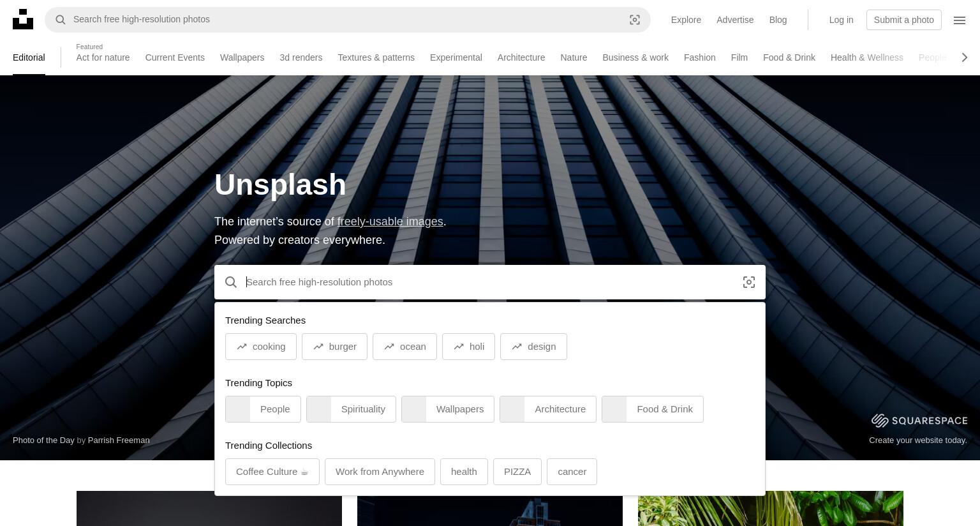The width and height of the screenshot is (980, 526).
Task: Click Create your website today link
Action: 917,440
